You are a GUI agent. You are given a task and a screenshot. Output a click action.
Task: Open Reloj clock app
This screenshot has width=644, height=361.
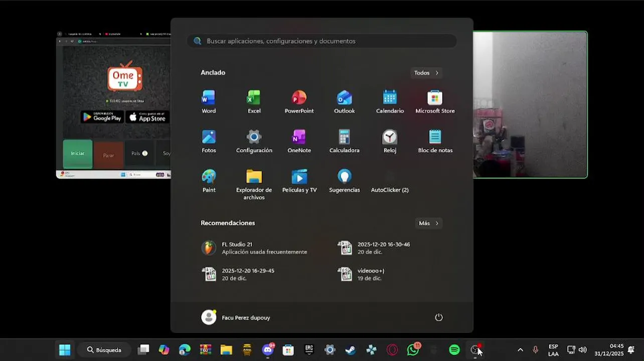pyautogui.click(x=390, y=141)
